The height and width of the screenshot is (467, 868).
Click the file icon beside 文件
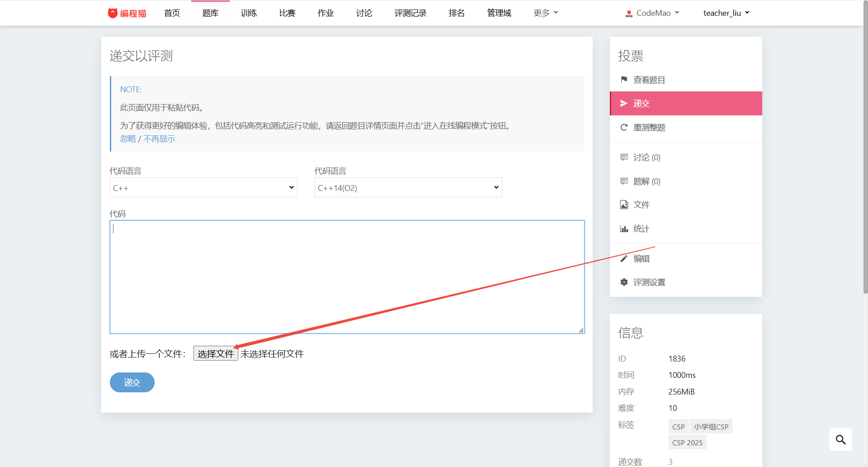pos(624,205)
